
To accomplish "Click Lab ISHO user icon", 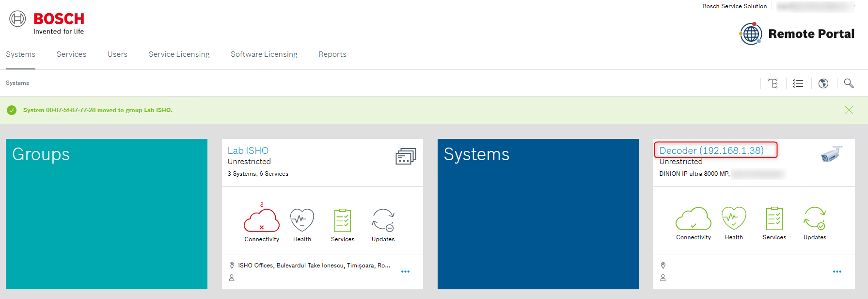I will pos(232,278).
